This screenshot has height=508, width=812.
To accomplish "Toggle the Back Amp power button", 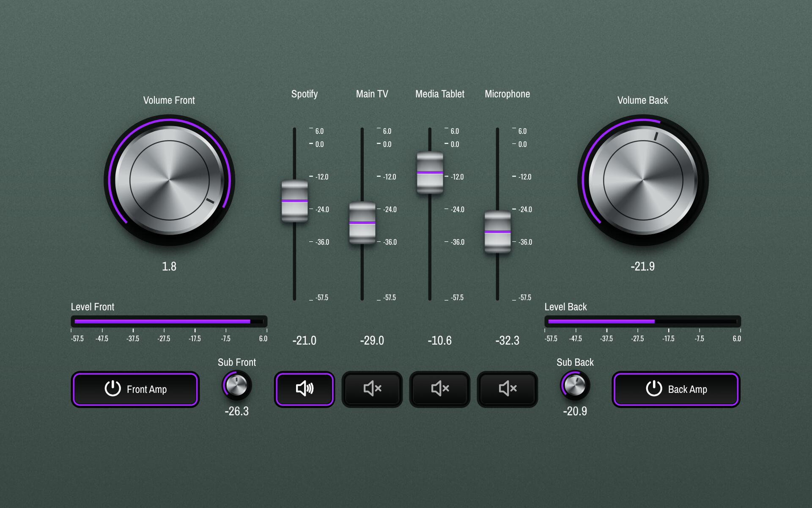I will [676, 389].
